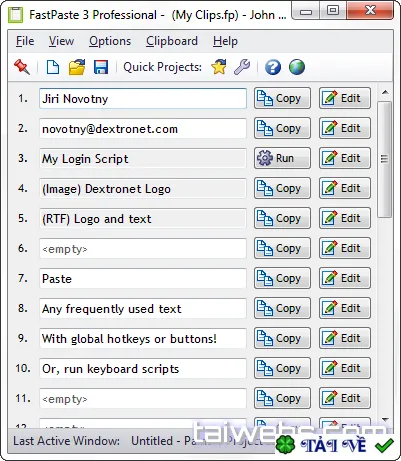The image size is (401, 461).
Task: Open the Options menu
Action: tap(110, 41)
